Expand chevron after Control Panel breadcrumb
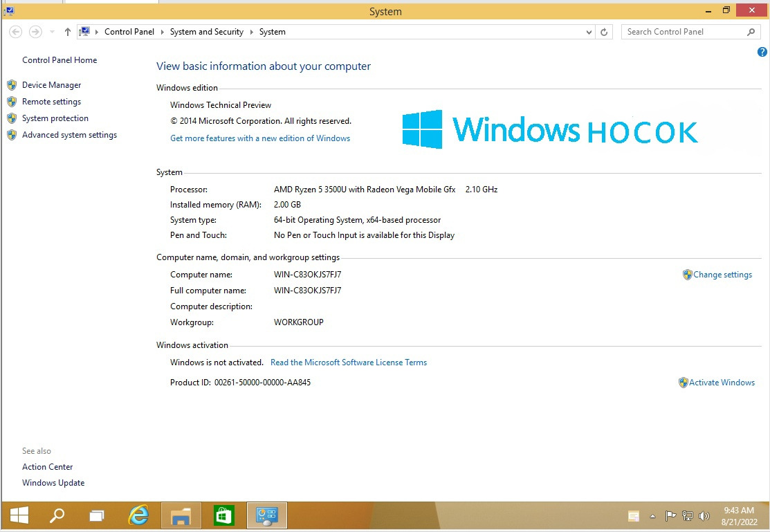Screen dimensions: 770x532 (163, 32)
